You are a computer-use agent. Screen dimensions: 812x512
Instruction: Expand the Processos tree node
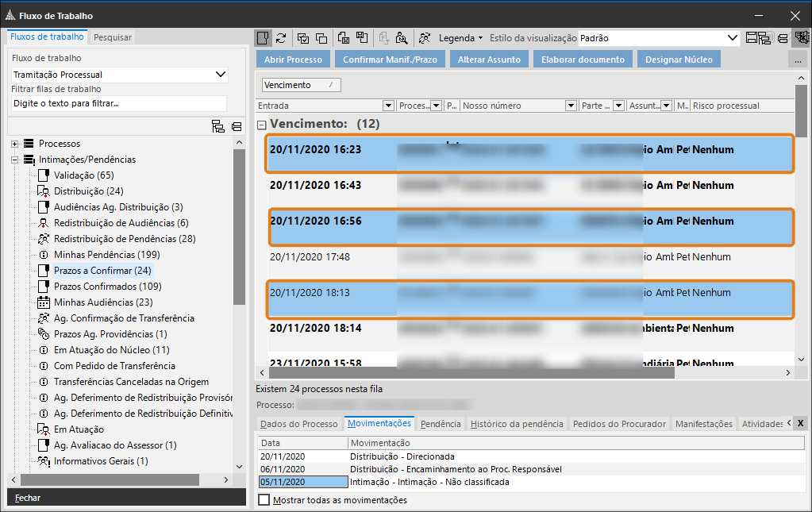[x=14, y=144]
